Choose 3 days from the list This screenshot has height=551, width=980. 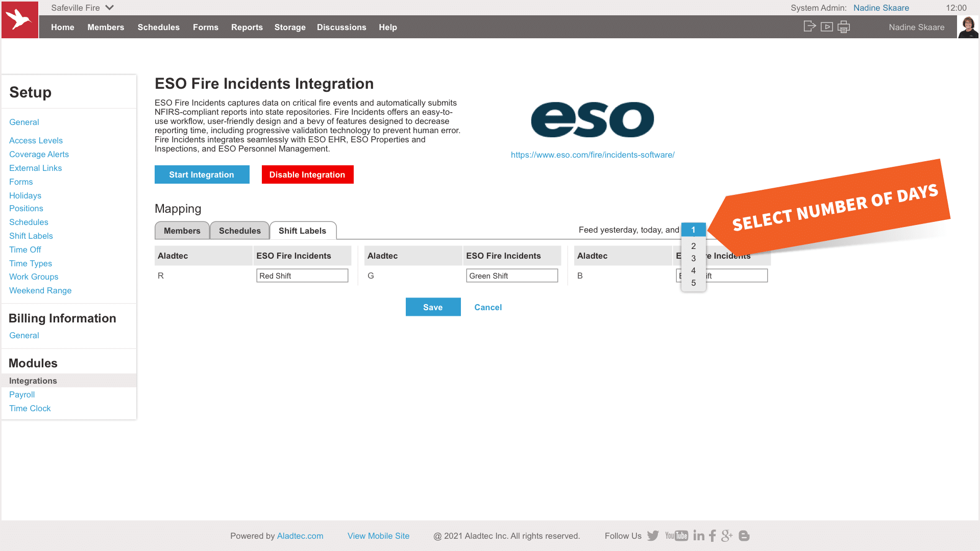693,258
